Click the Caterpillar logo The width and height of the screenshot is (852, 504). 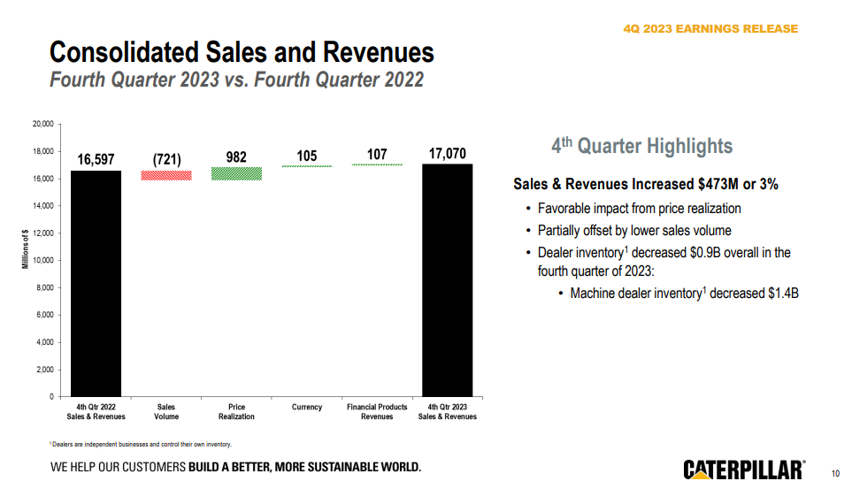pos(743,470)
